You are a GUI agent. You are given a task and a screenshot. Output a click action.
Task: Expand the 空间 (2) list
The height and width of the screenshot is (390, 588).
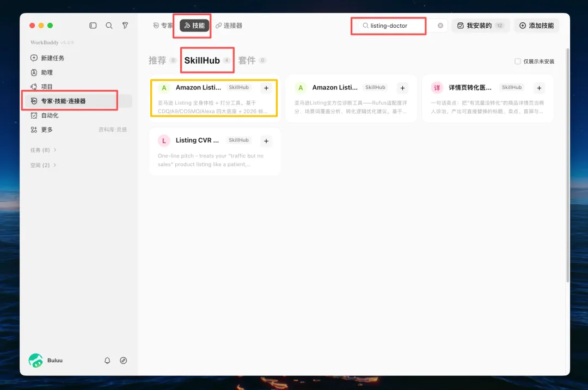click(x=43, y=166)
